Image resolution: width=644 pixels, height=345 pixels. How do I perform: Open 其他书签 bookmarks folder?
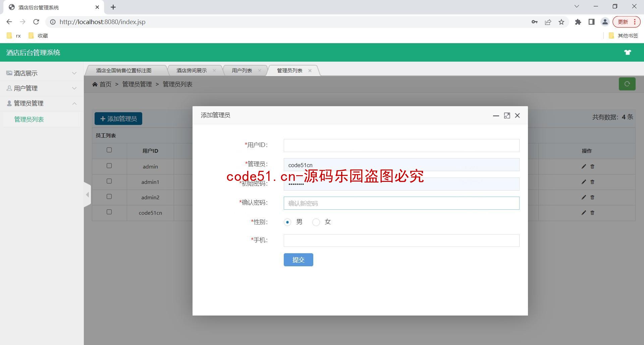point(623,36)
